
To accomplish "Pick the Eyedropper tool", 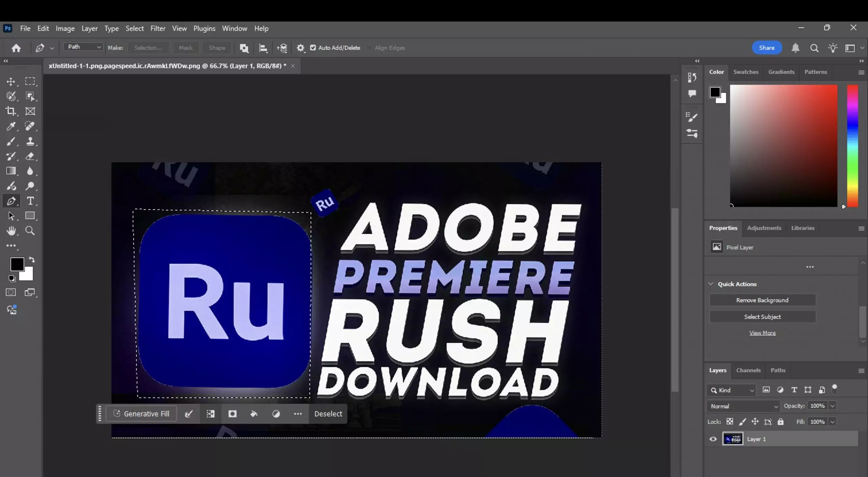I will point(11,126).
